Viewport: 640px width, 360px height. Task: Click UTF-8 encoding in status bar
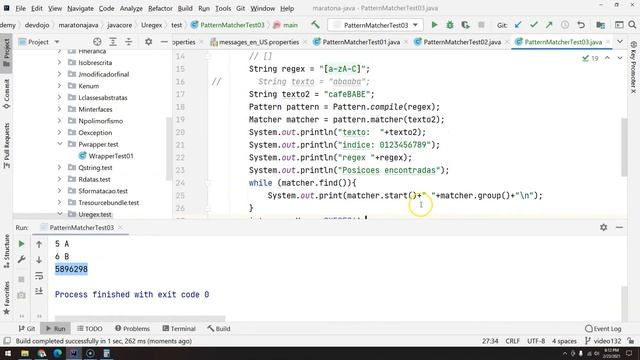536,341
